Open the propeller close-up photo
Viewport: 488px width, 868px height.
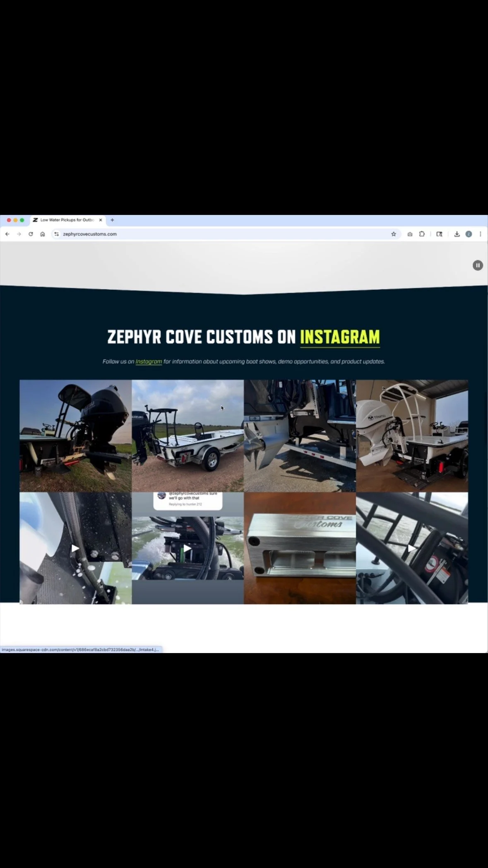click(300, 436)
